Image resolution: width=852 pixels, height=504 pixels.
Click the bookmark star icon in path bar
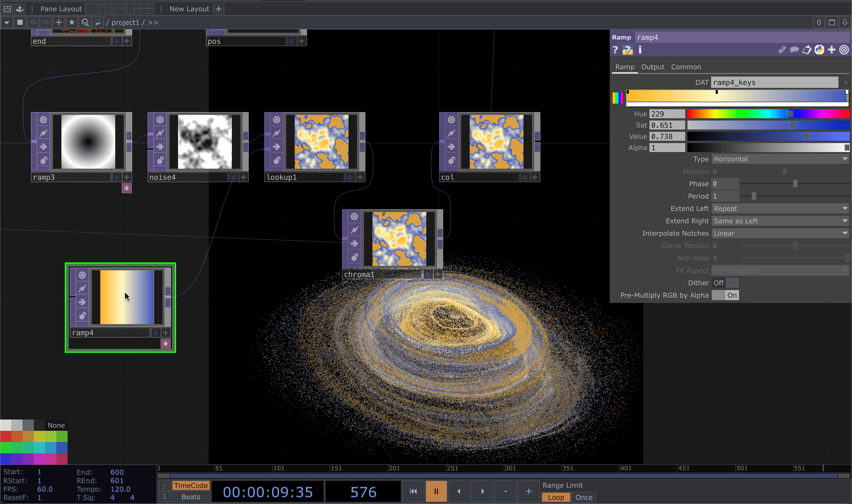pyautogui.click(x=72, y=23)
